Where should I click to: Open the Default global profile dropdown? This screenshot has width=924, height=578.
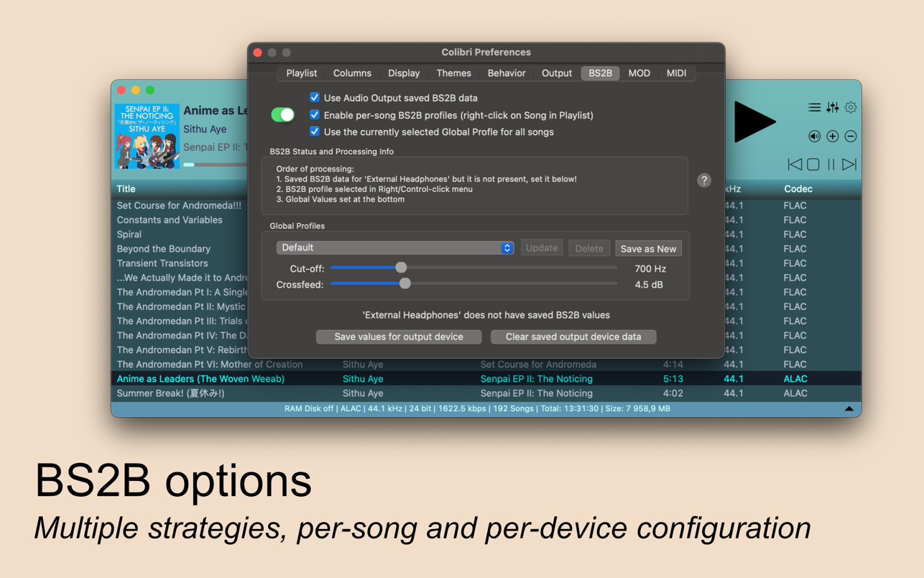pyautogui.click(x=394, y=248)
